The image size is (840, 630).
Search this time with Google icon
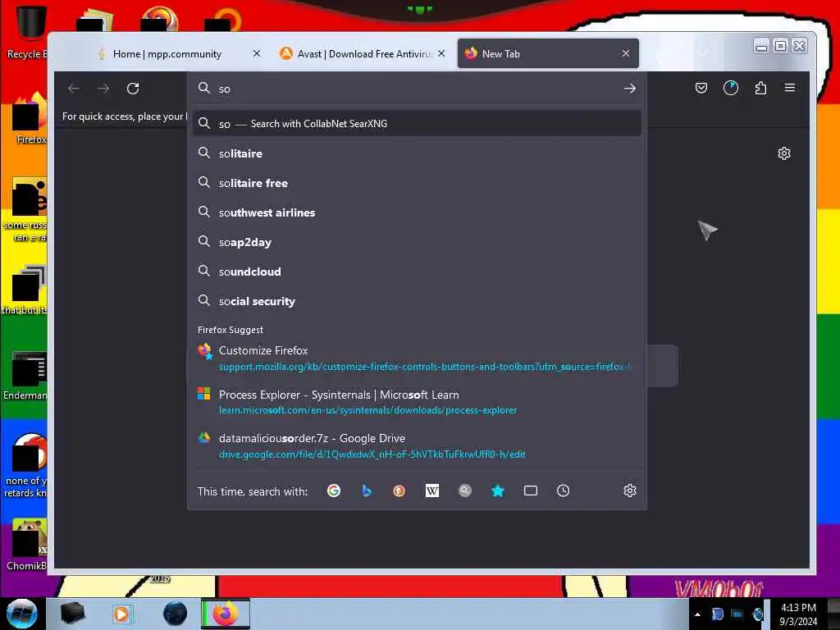tap(334, 491)
